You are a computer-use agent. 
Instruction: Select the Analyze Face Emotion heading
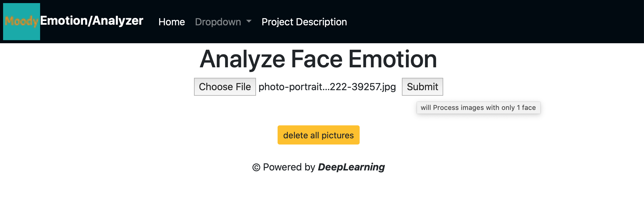(319, 59)
